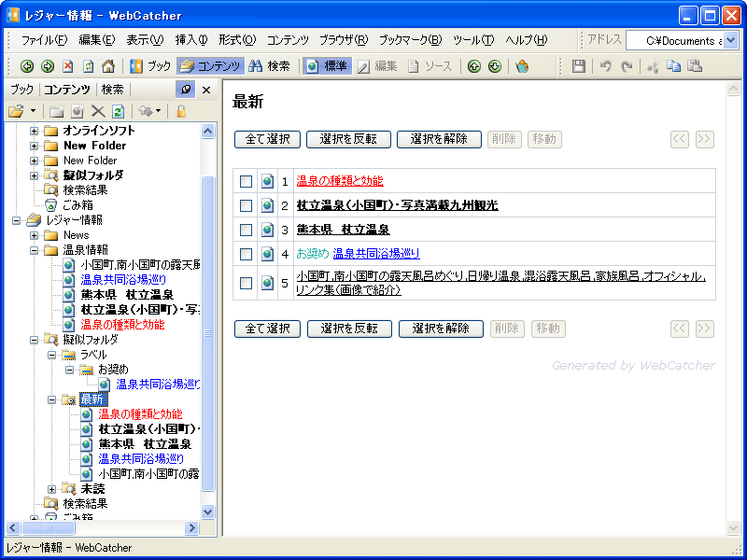Screen dimensions: 747x560
Task: Open the ツール(T) menu
Action: click(473, 40)
